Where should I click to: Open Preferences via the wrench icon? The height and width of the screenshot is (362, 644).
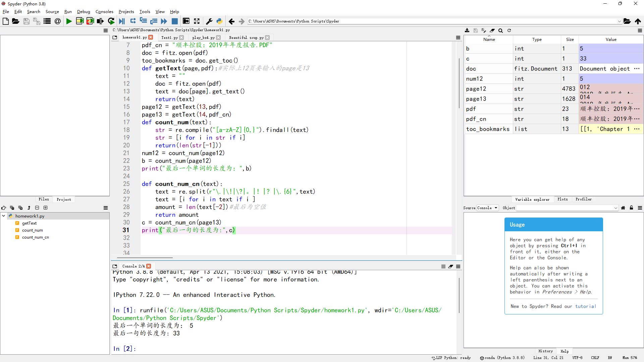coord(209,21)
